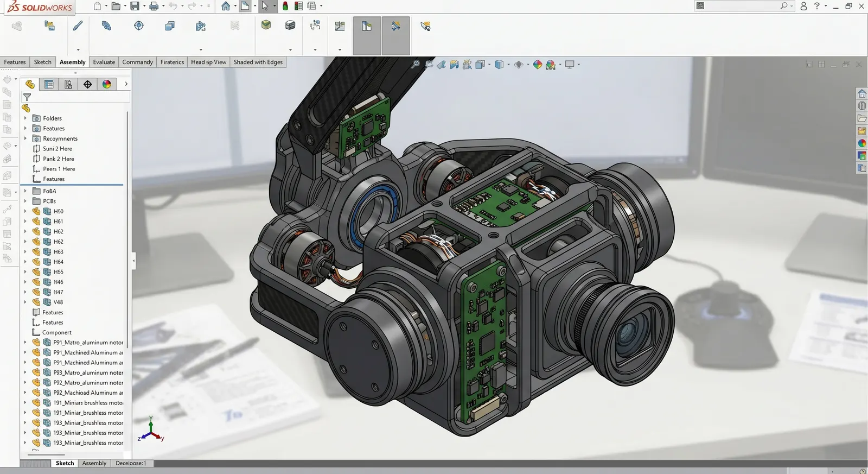The width and height of the screenshot is (868, 474).
Task: Select the FobA folder
Action: [x=49, y=191]
